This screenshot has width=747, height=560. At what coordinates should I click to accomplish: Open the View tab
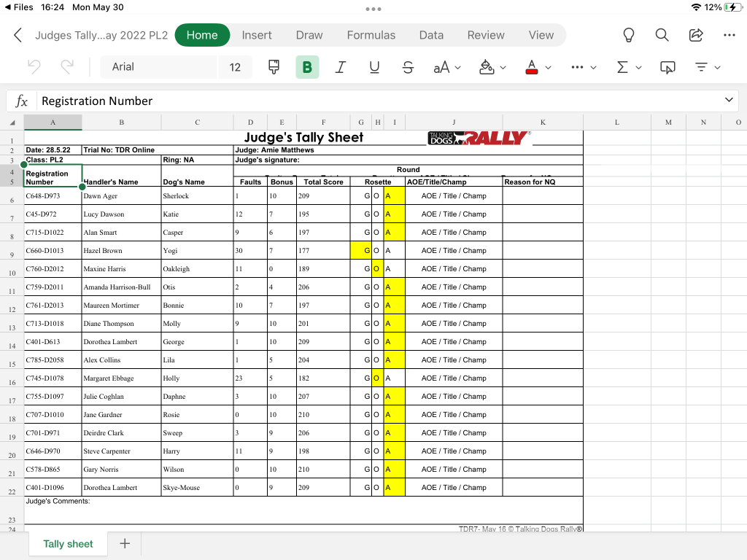[541, 35]
